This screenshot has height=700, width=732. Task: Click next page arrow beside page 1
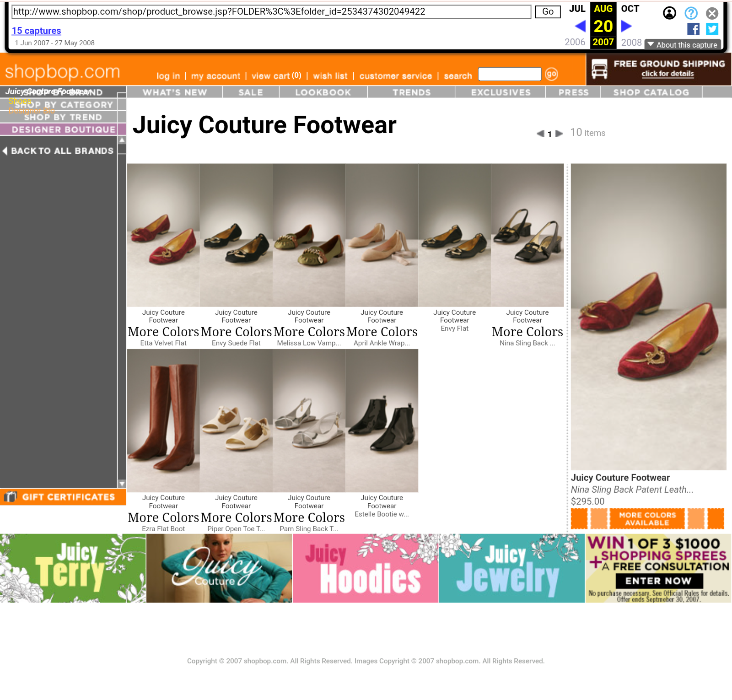[559, 134]
